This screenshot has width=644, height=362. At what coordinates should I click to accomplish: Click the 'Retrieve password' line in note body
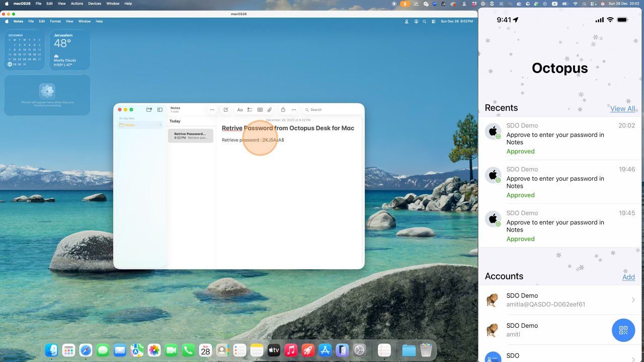253,140
